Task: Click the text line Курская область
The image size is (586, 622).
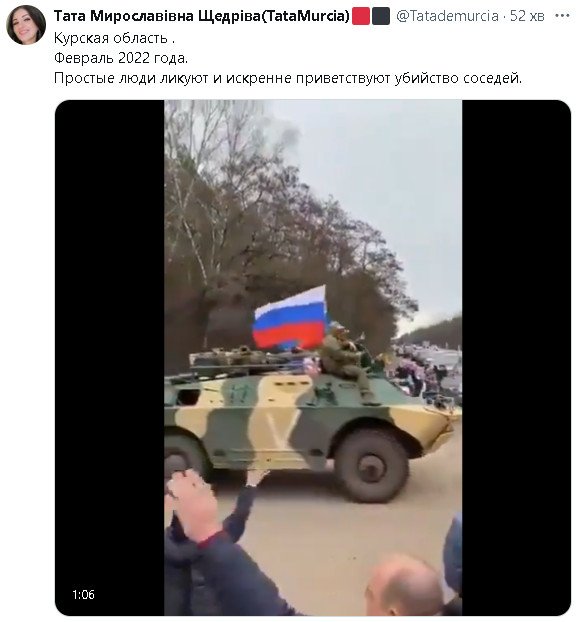Action: [114, 38]
